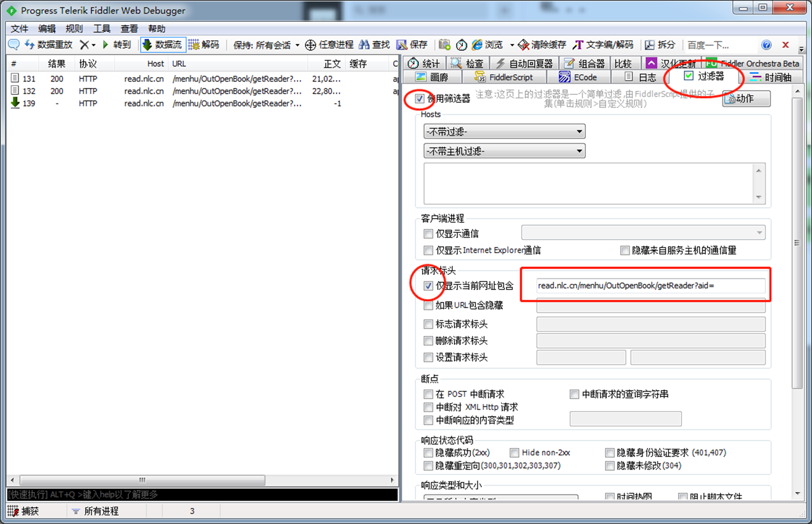Image resolution: width=812 pixels, height=524 pixels.
Task: Click the 动作 actions button
Action: (x=746, y=98)
